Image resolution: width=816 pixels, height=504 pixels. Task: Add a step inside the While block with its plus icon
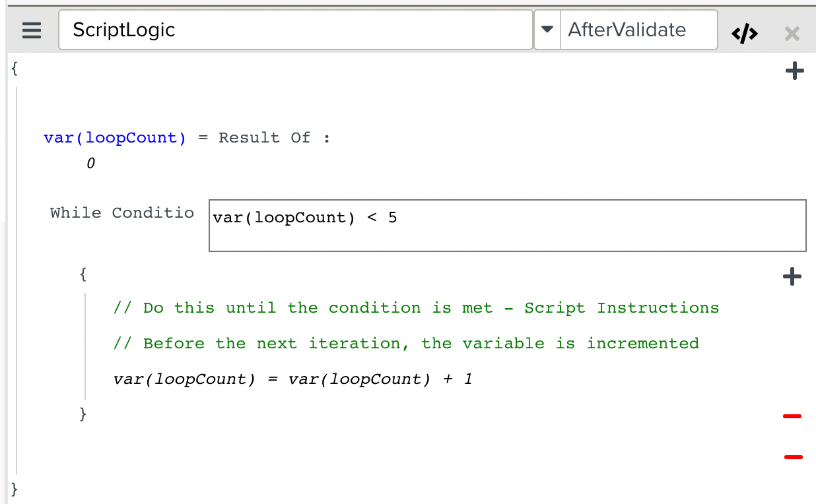tap(792, 277)
